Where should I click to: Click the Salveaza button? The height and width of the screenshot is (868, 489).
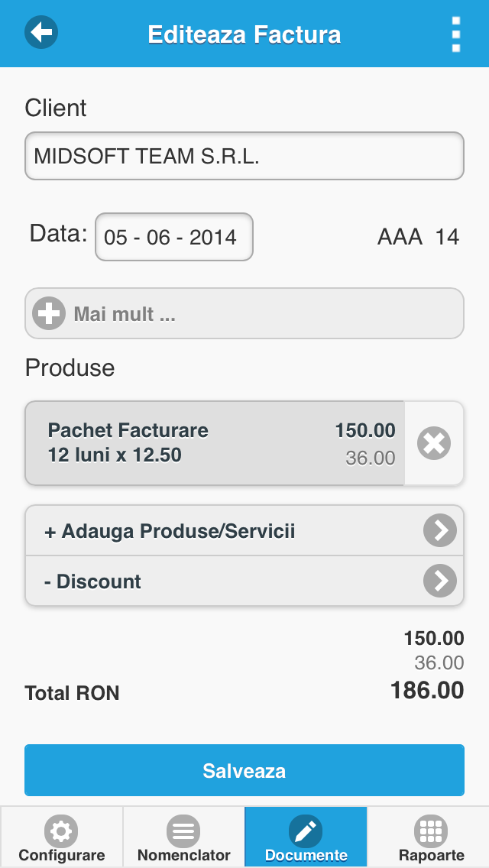(244, 770)
